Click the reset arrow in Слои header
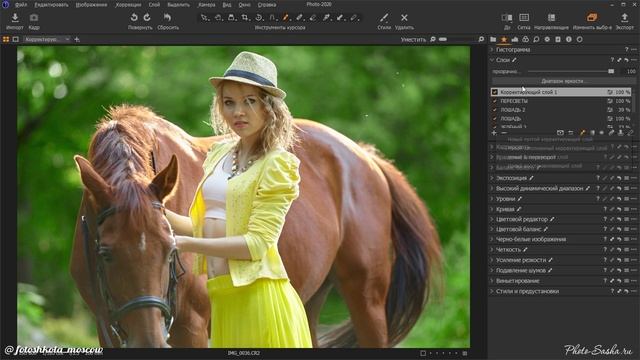 click(x=626, y=60)
